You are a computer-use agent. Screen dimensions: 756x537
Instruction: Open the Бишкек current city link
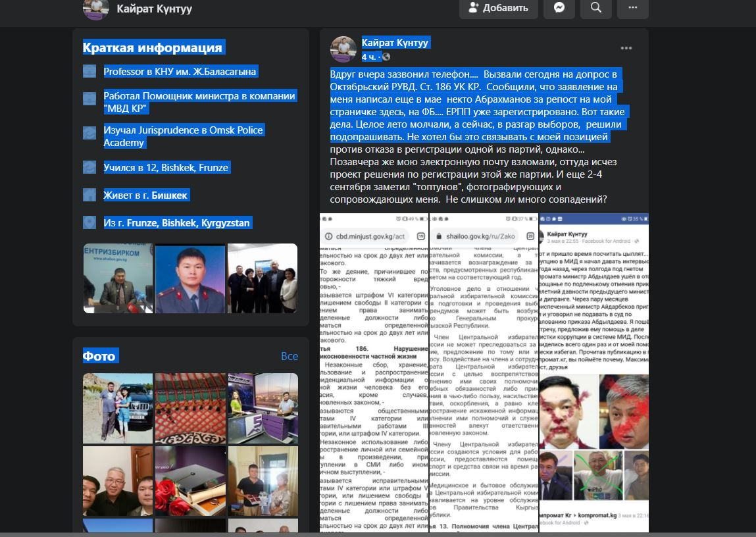coord(169,195)
